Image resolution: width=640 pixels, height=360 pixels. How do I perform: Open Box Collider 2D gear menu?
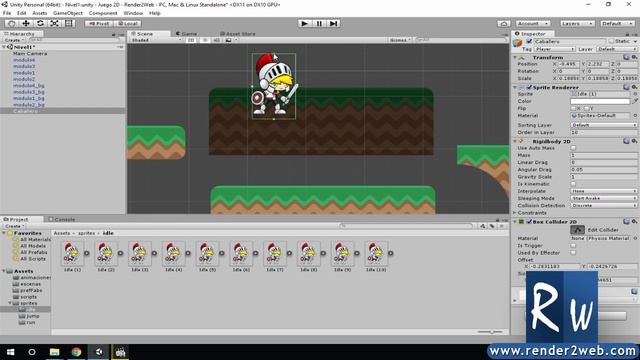click(634, 221)
